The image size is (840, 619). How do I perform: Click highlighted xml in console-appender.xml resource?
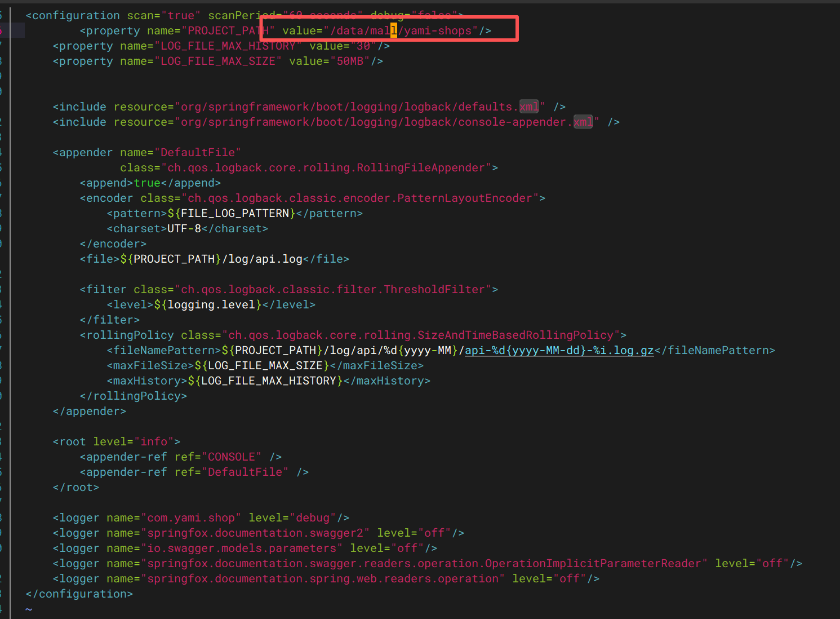click(583, 122)
